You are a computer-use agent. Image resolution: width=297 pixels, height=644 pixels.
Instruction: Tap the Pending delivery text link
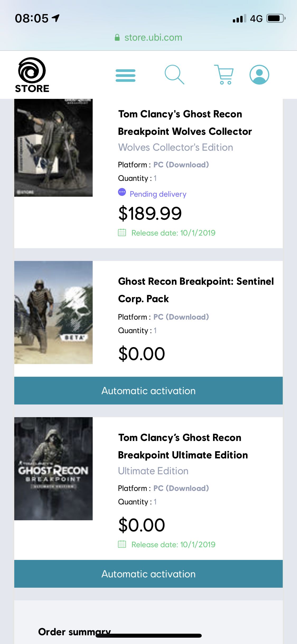(x=158, y=194)
